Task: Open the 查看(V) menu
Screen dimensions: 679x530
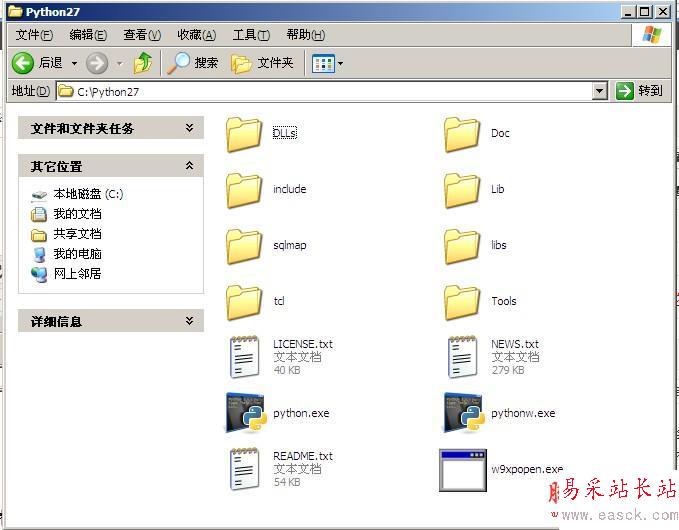Action: [142, 35]
